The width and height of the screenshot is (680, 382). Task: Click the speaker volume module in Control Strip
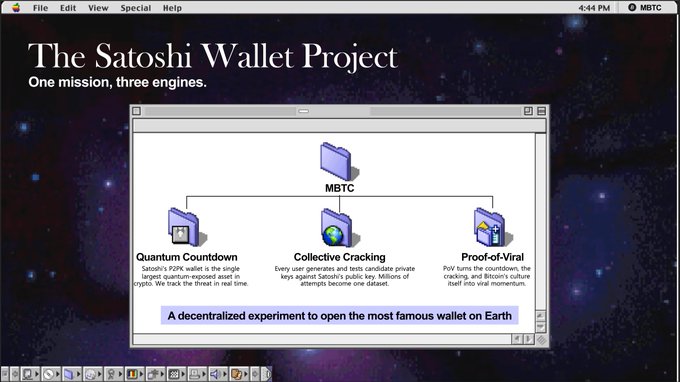pos(215,374)
